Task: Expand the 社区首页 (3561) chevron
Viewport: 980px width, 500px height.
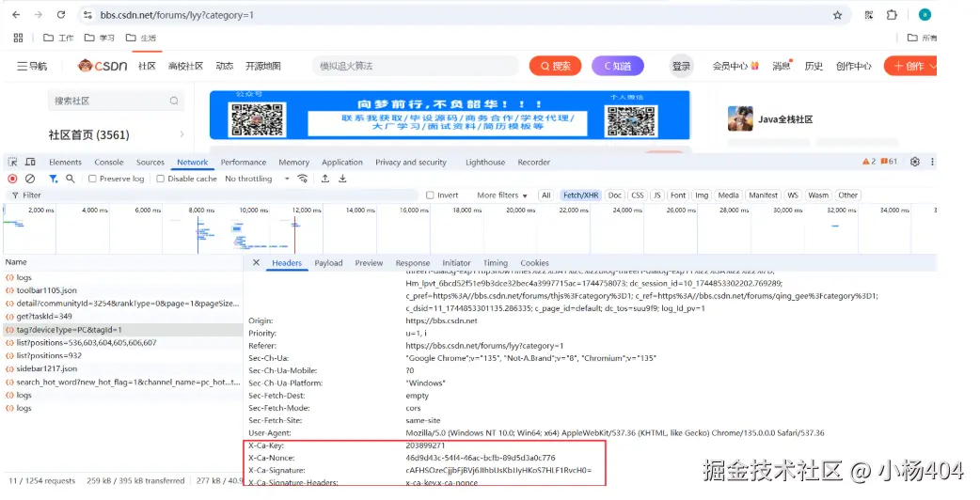Action: pos(182,134)
